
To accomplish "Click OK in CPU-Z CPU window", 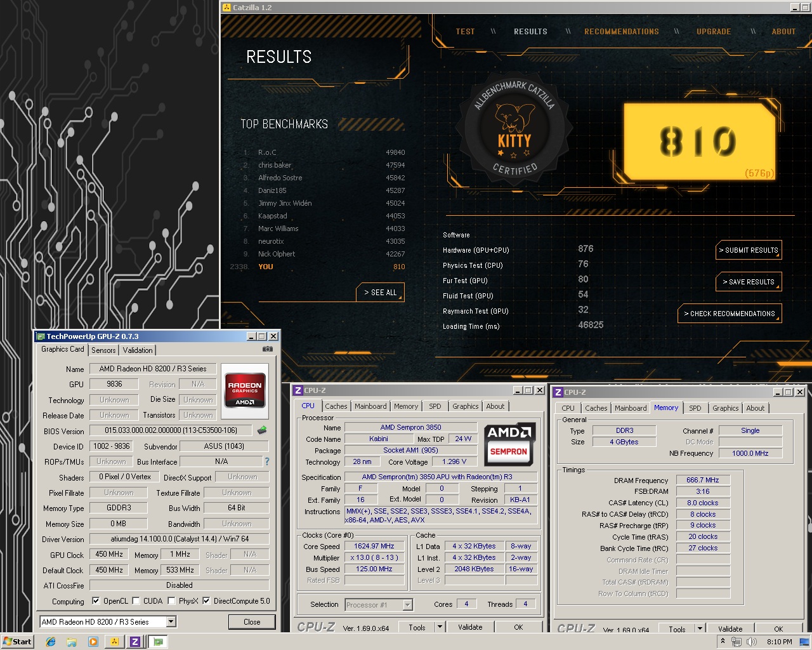I will [518, 627].
